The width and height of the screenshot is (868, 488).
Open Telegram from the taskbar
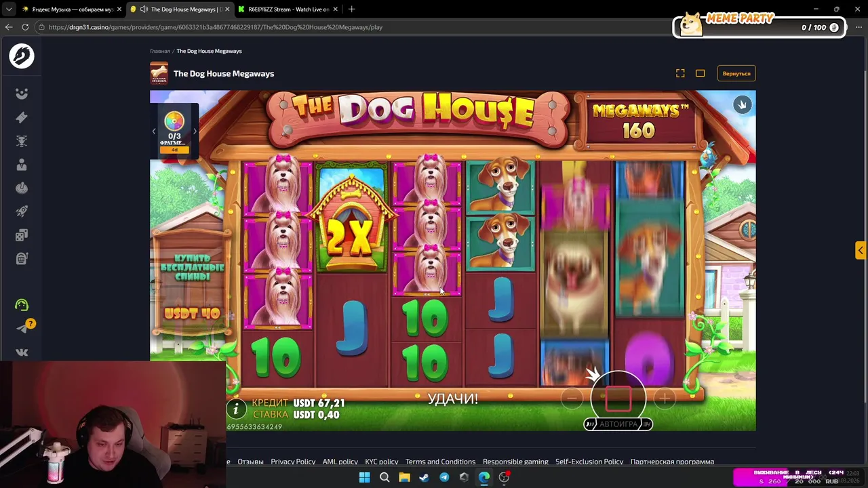(x=444, y=477)
